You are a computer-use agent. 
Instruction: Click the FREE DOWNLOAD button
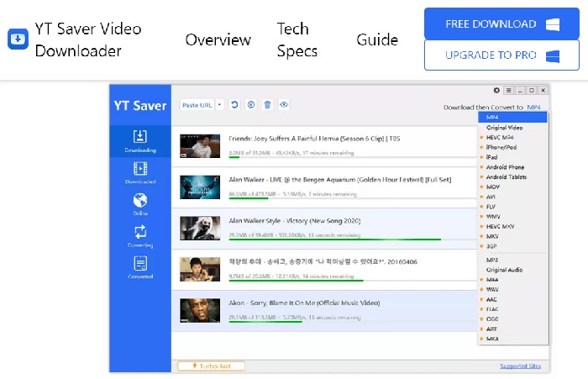(x=501, y=24)
